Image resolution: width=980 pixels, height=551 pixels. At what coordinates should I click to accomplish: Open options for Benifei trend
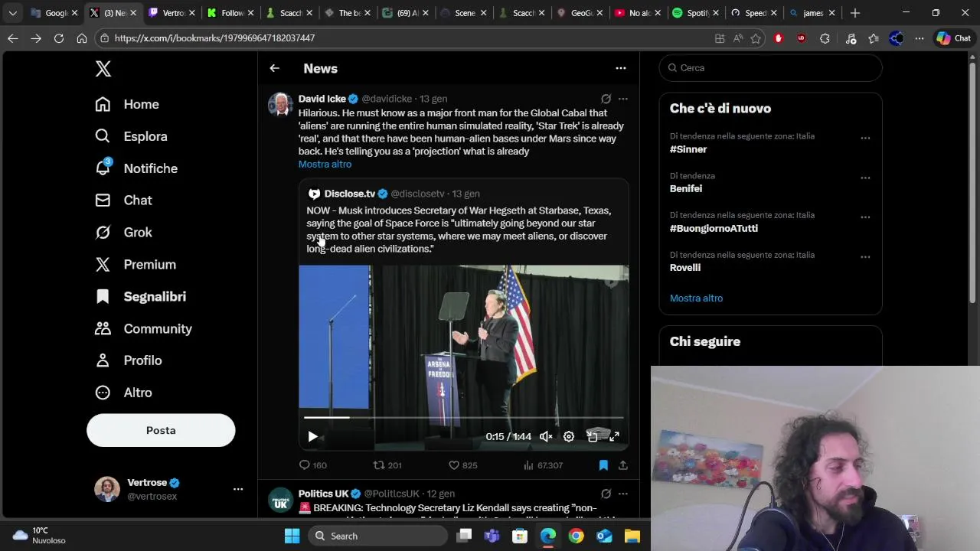tap(865, 178)
